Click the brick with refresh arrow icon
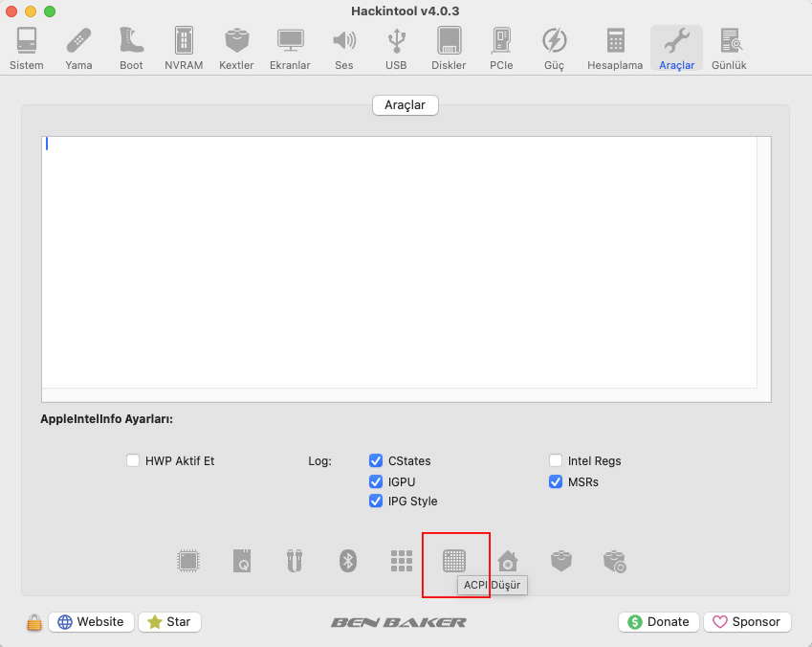 pos(614,561)
